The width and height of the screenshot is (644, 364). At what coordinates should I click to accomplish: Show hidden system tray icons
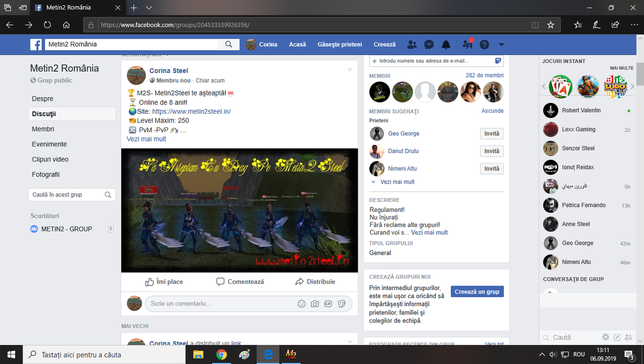click(542, 354)
